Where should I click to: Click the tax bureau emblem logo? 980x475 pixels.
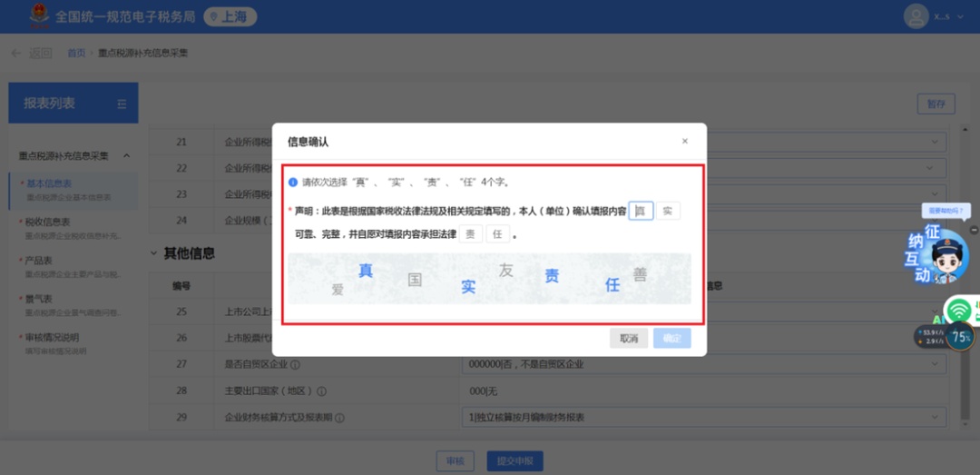coord(39,15)
